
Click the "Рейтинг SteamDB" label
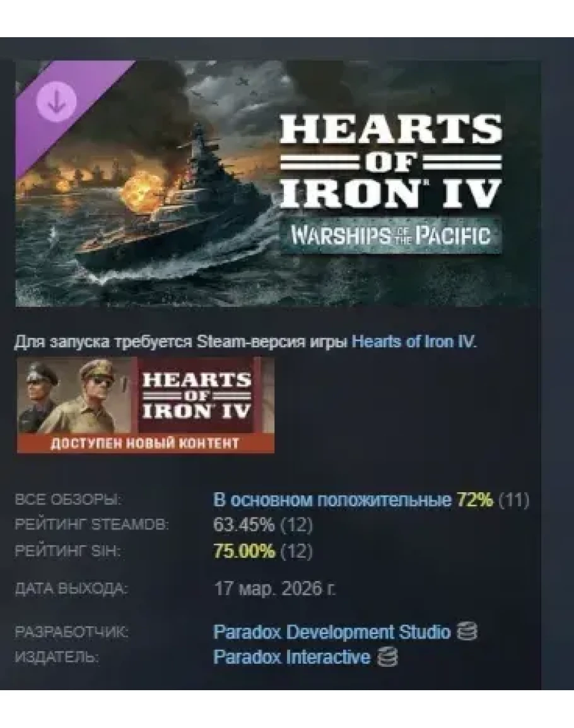coord(91,525)
